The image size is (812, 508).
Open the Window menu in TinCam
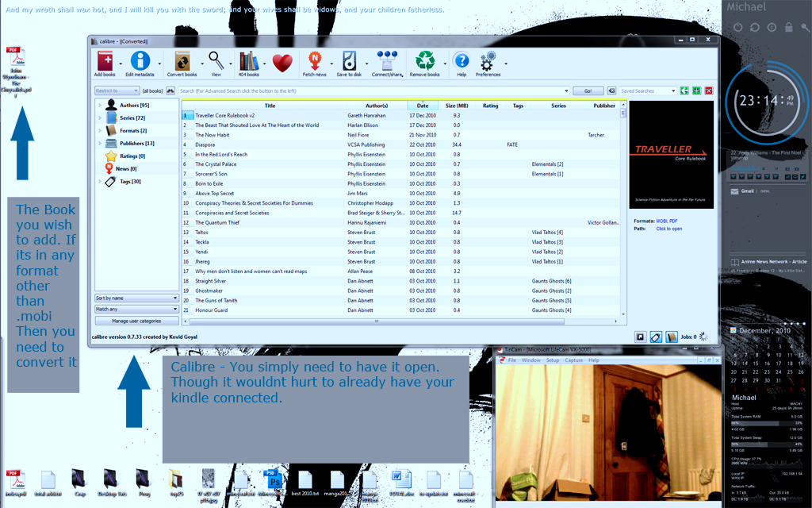pyautogui.click(x=530, y=360)
